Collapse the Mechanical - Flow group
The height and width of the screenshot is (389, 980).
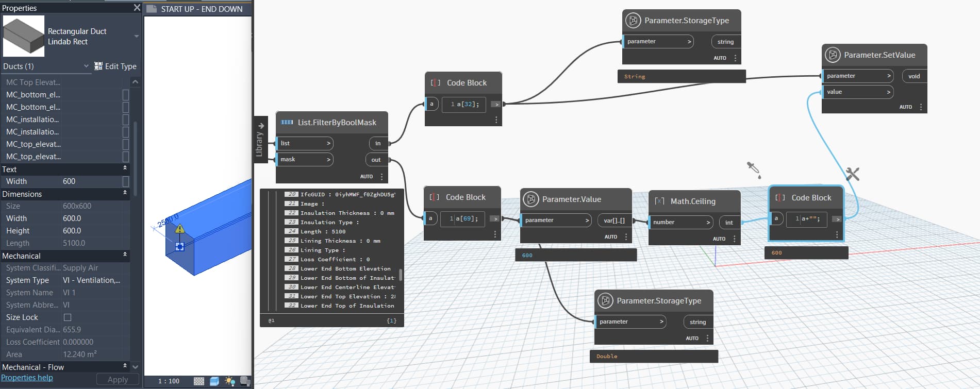pyautogui.click(x=125, y=366)
